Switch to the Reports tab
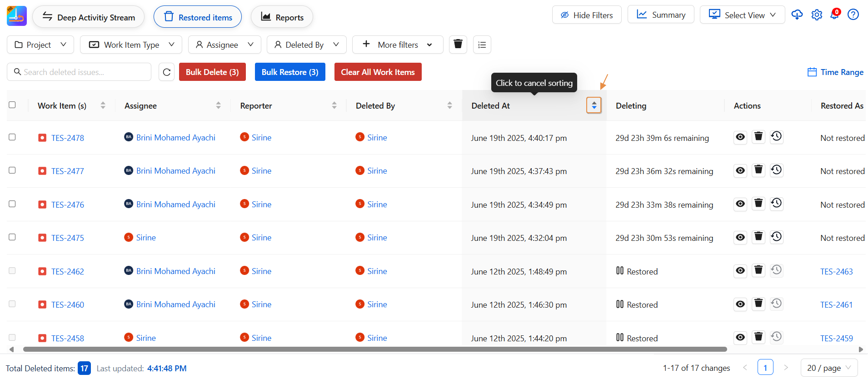This screenshot has width=868, height=379. click(282, 17)
